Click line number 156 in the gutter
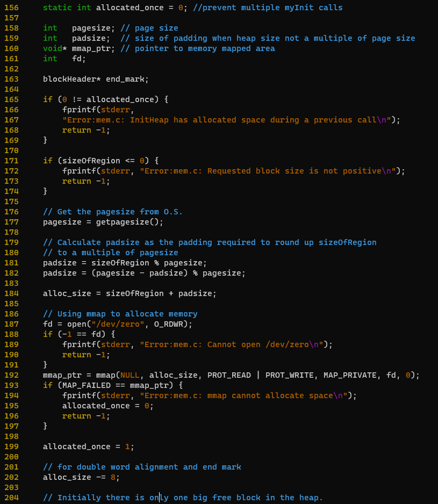 (11, 8)
